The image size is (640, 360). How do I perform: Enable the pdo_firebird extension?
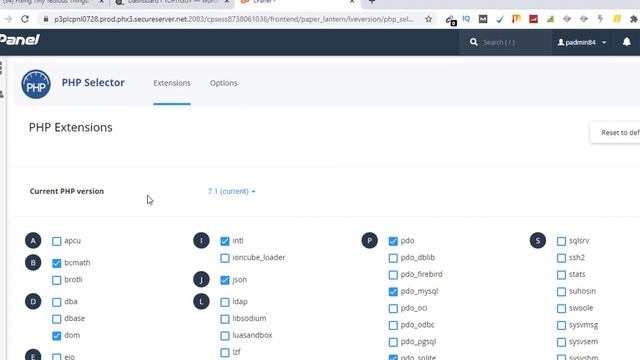point(393,275)
